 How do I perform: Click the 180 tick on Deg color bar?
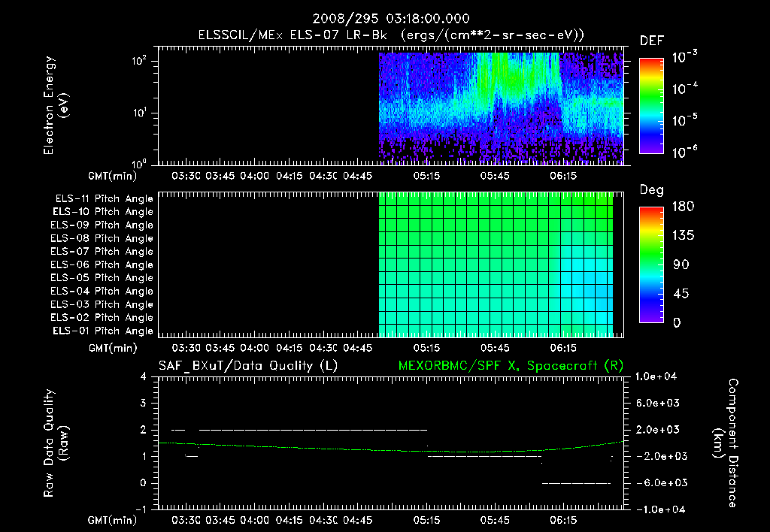coord(683,207)
